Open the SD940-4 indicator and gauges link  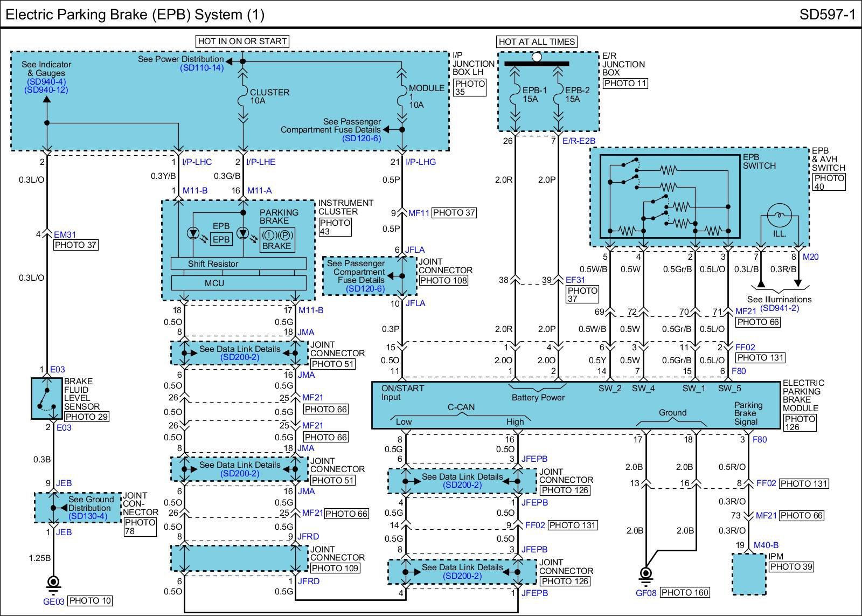(46, 82)
